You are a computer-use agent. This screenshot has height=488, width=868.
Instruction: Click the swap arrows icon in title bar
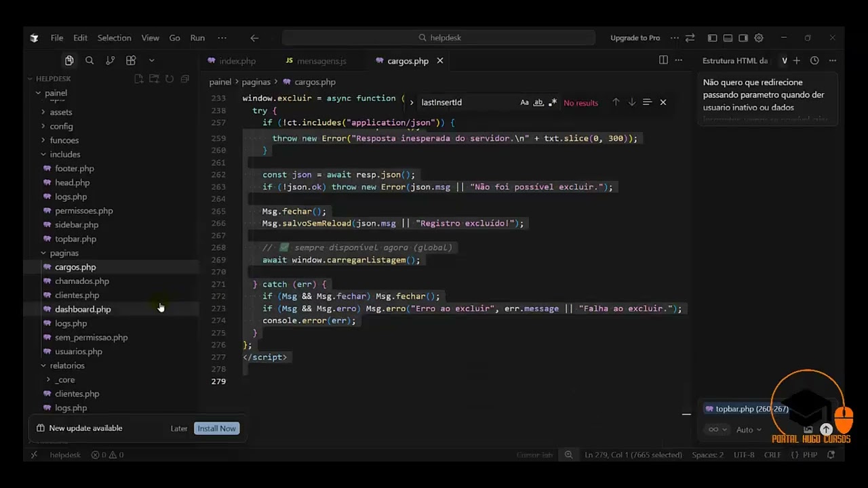tap(690, 38)
